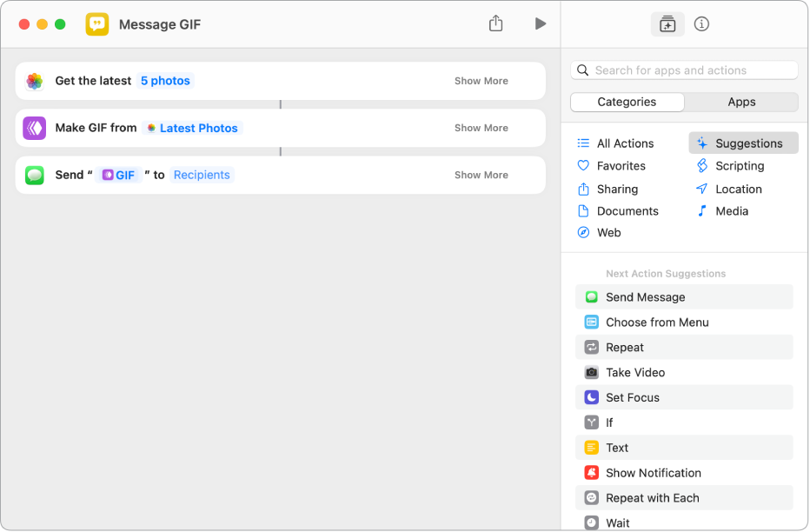This screenshot has width=810, height=532.
Task: Select the Categories tab
Action: pos(627,102)
